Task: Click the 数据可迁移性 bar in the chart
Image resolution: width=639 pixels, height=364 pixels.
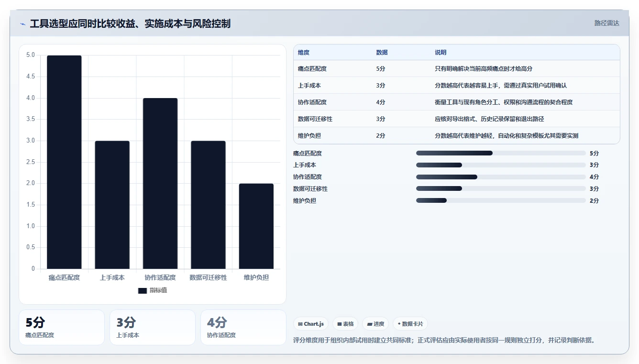Action: click(208, 205)
